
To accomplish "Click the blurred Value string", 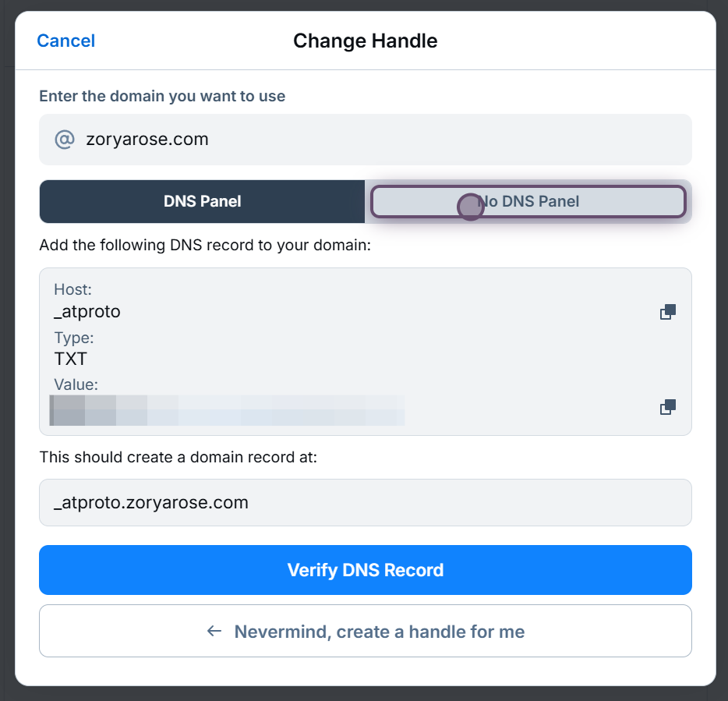I will click(x=228, y=410).
